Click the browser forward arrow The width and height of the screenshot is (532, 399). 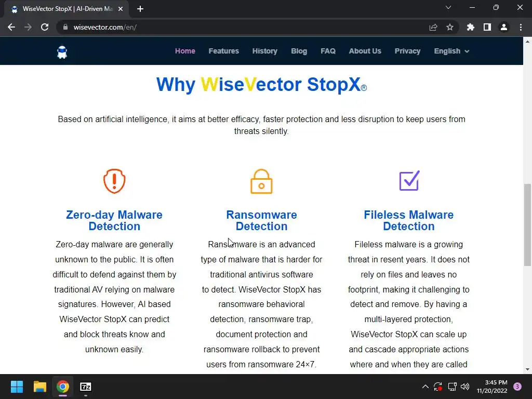(x=28, y=27)
